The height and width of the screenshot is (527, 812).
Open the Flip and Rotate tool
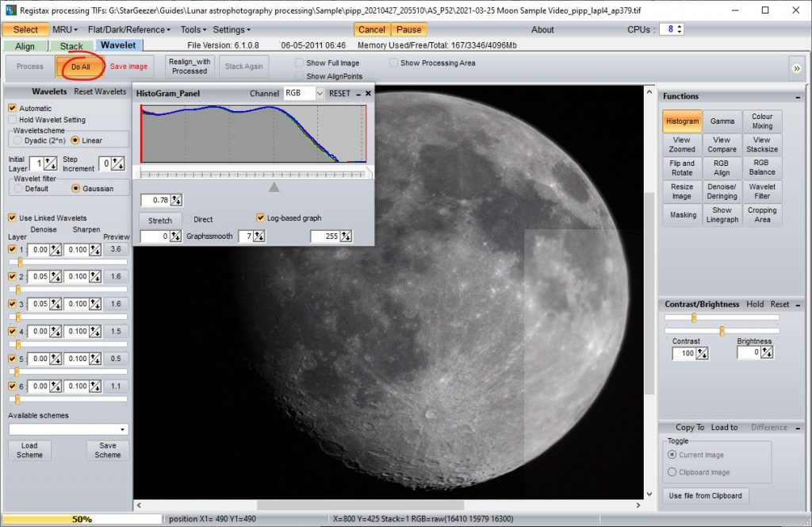682,167
